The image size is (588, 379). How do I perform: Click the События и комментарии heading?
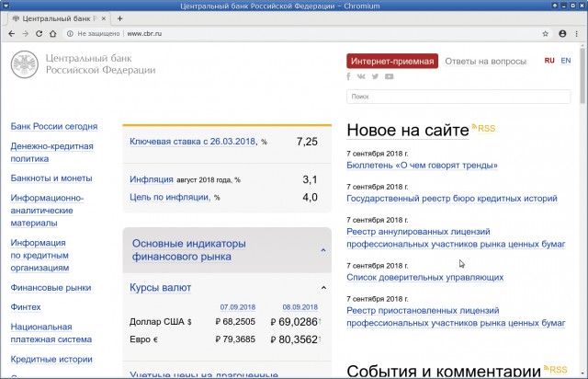pos(444,371)
